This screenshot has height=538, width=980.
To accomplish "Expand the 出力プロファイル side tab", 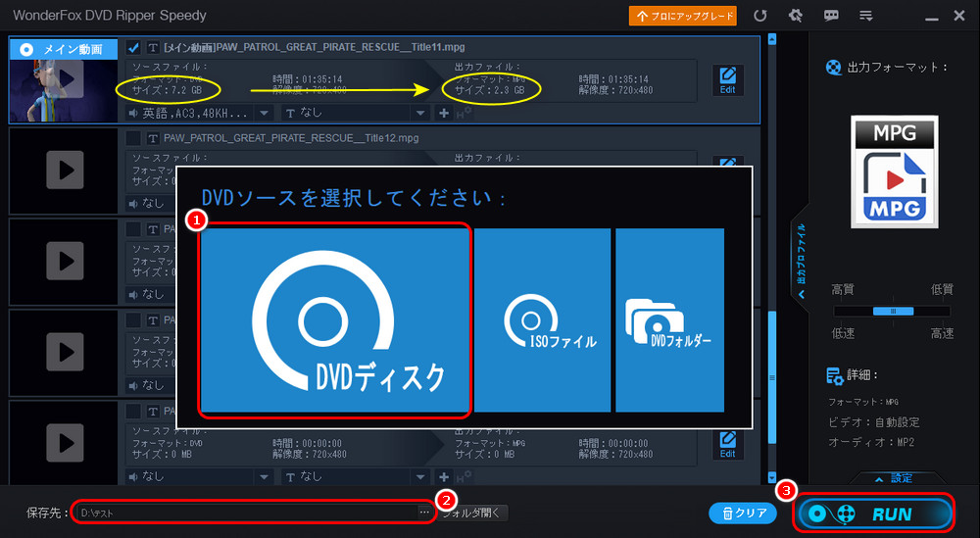I will 801,260.
